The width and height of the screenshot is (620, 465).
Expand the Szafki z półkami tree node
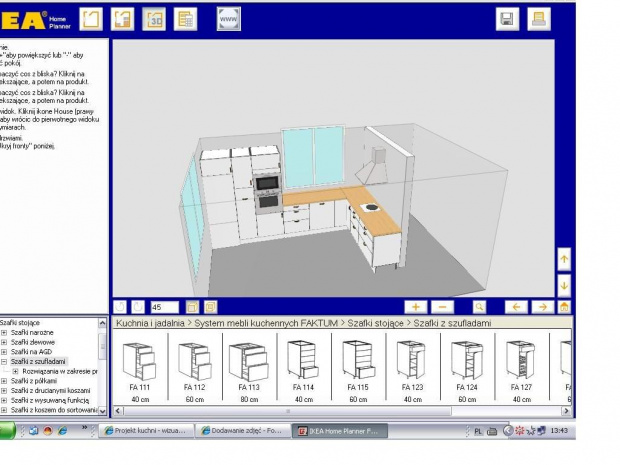coord(4,380)
